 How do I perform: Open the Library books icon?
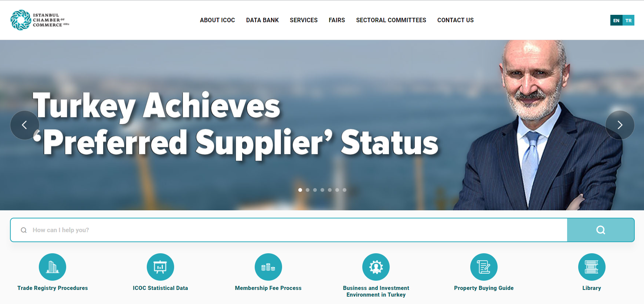(592, 267)
